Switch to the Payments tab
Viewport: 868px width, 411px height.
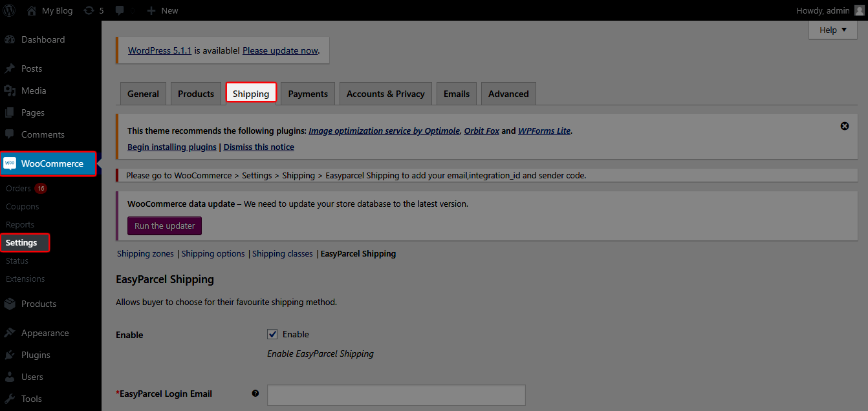coord(308,94)
